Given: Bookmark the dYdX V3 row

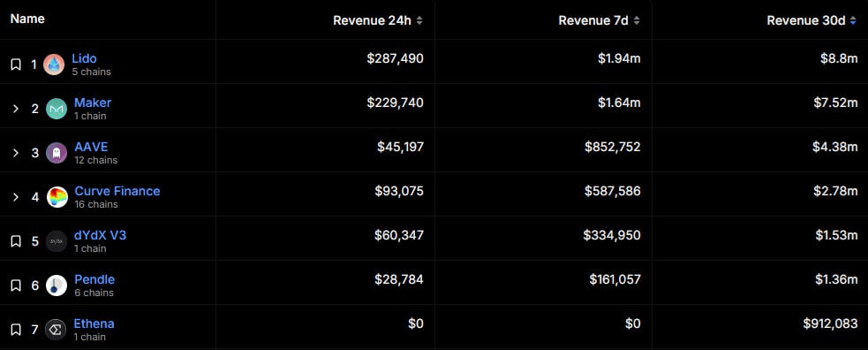Looking at the screenshot, I should (x=16, y=241).
